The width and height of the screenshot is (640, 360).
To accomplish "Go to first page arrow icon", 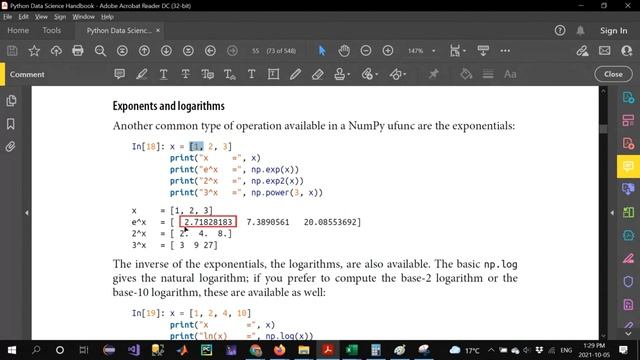I will (122, 51).
